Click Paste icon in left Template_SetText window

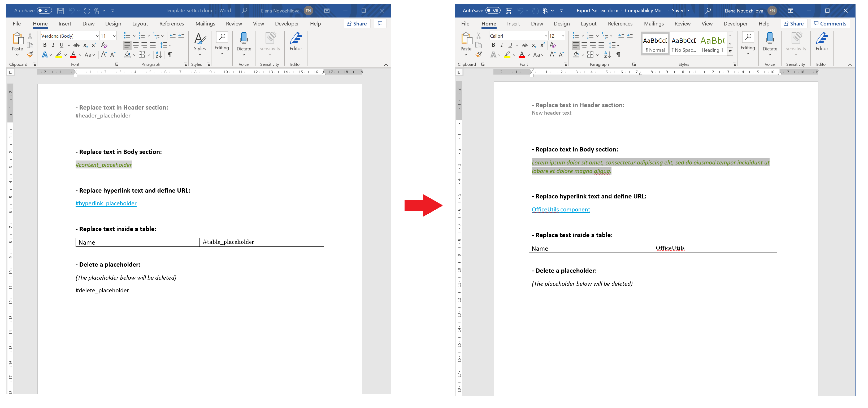point(18,39)
